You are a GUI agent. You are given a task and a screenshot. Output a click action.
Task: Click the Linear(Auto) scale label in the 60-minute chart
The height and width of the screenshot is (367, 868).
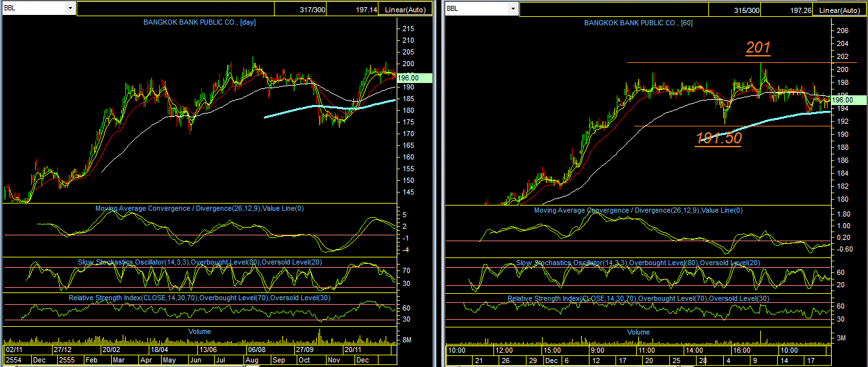(840, 10)
